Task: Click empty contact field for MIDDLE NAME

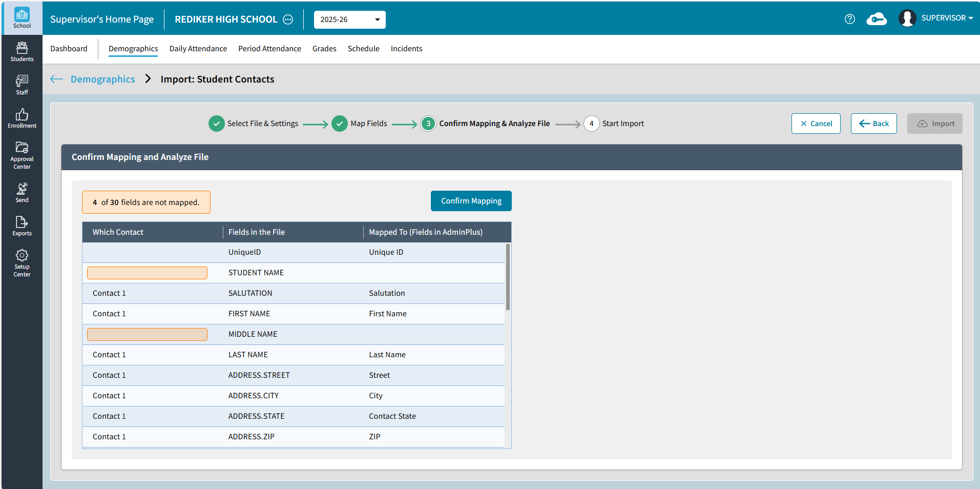Action: (x=147, y=334)
